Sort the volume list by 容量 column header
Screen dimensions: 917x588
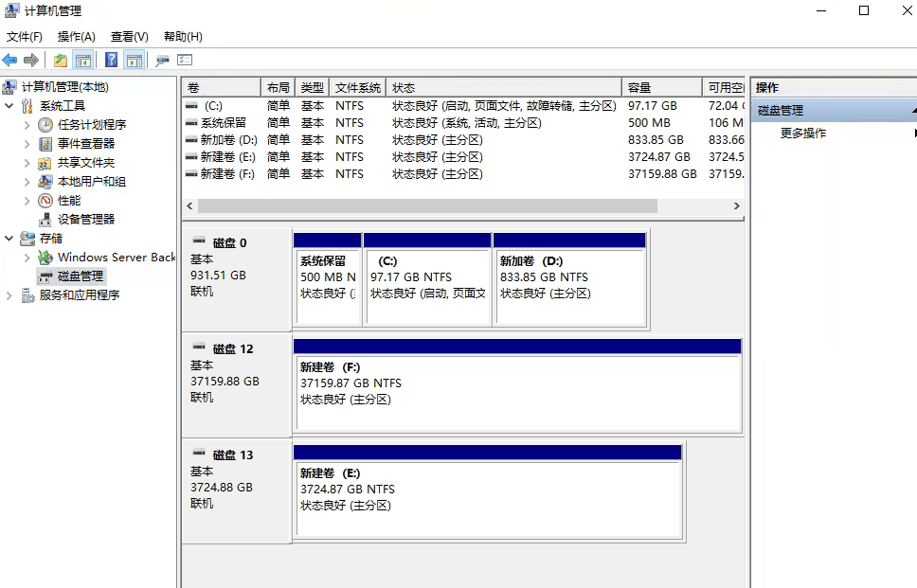660,87
